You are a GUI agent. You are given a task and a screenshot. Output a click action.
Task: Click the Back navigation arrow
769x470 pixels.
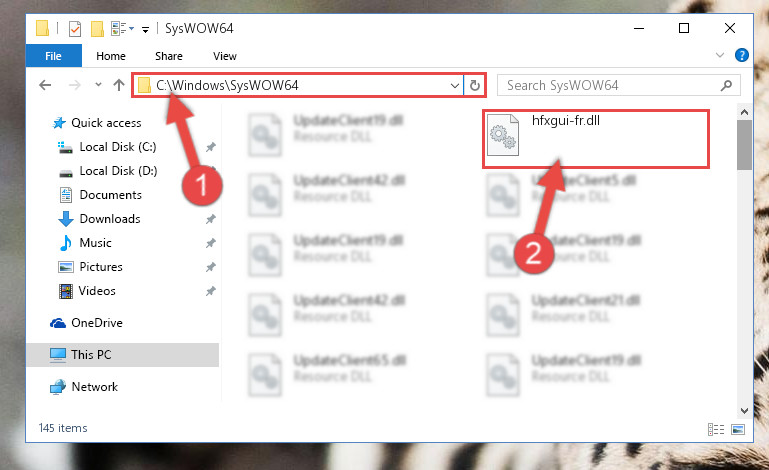[x=45, y=85]
